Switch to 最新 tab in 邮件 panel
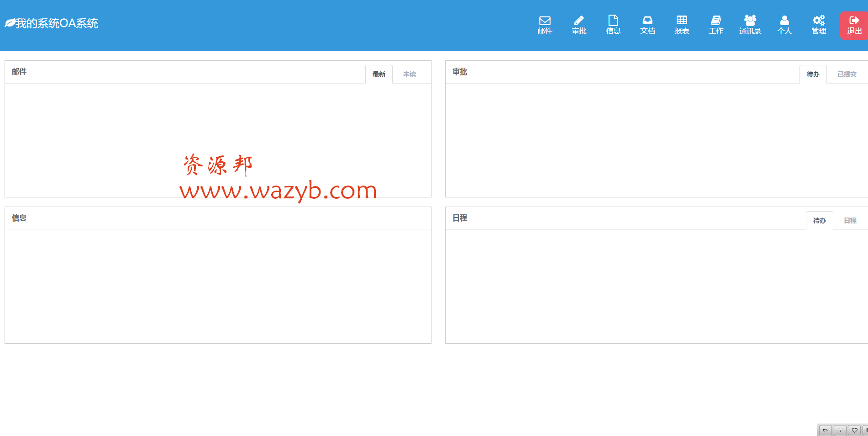The width and height of the screenshot is (868, 436). point(379,74)
